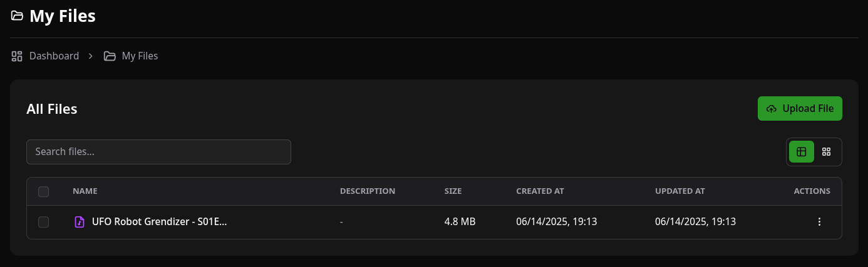Focus the Search files input field
This screenshot has height=267, width=868.
point(158,152)
